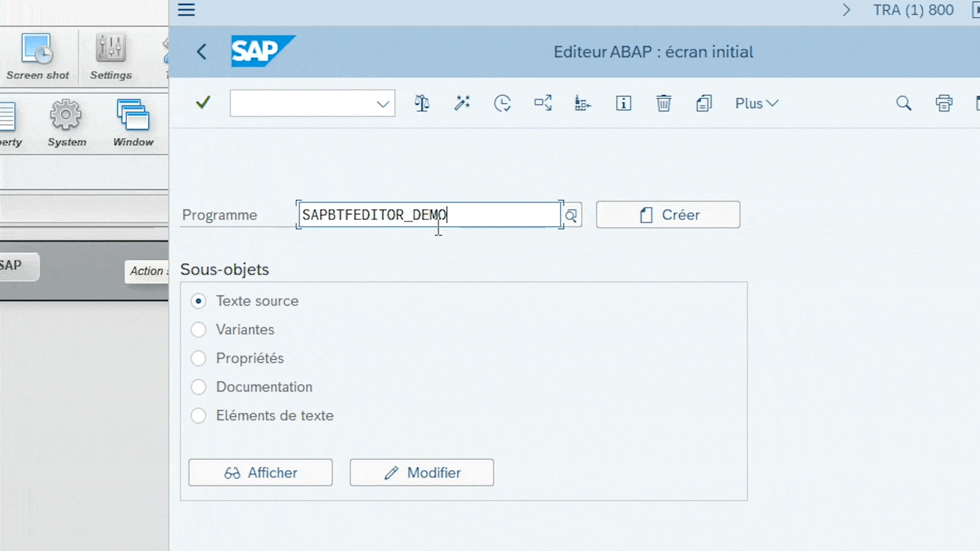Open value help beside Programme field
980x551 pixels.
point(571,215)
